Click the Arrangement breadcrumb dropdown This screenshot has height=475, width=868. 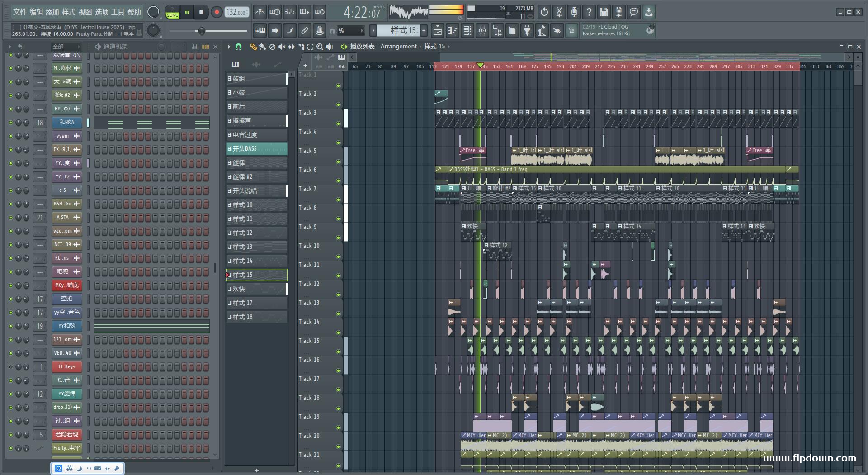pos(398,47)
